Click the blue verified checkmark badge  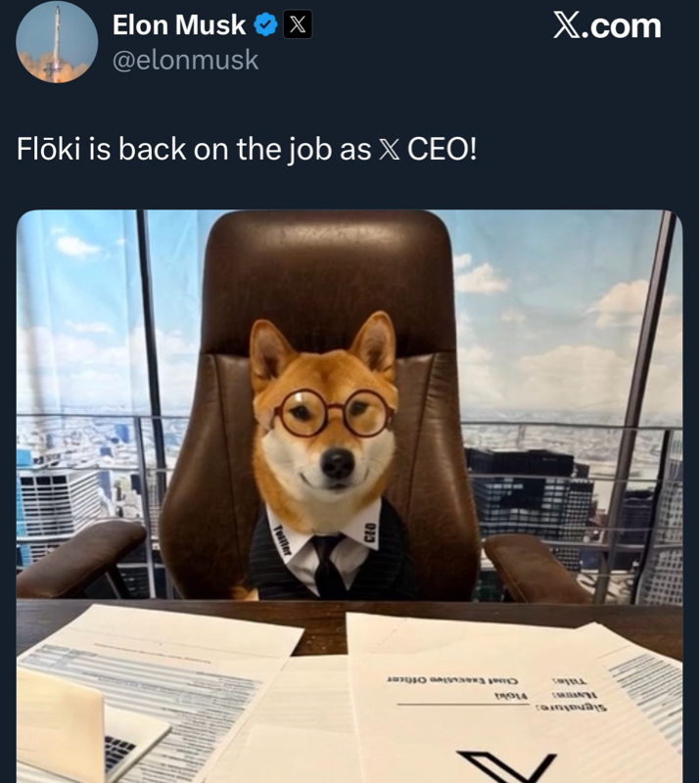click(265, 25)
